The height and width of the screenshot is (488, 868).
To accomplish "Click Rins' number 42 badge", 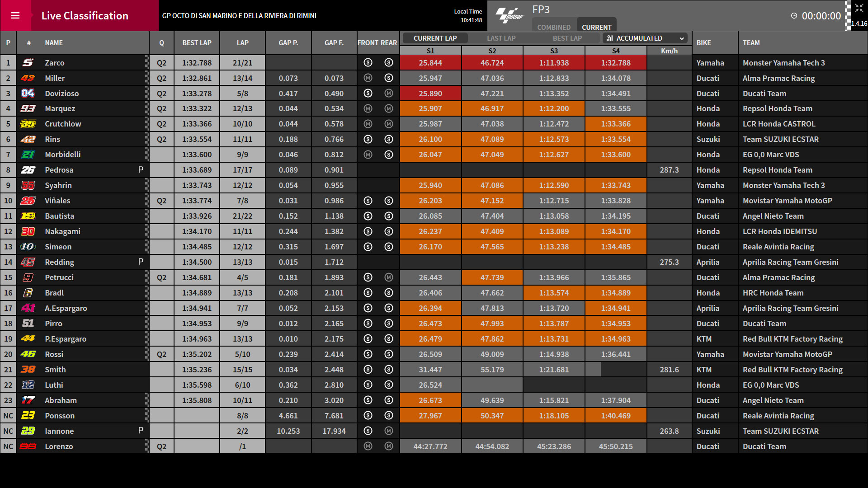I will (28, 139).
